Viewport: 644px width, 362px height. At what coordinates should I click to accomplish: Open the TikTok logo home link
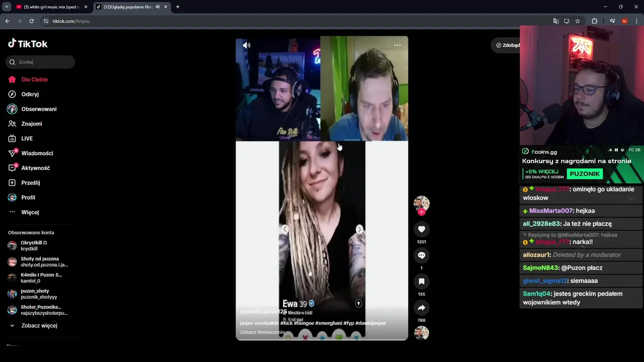(28, 44)
